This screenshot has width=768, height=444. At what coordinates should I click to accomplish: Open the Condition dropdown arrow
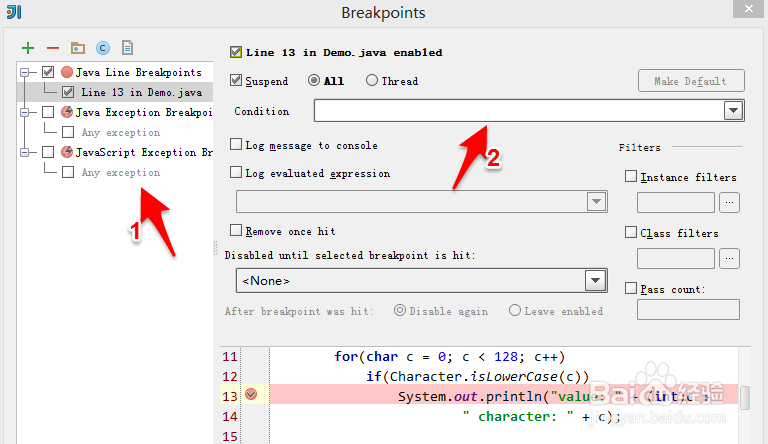coord(733,111)
